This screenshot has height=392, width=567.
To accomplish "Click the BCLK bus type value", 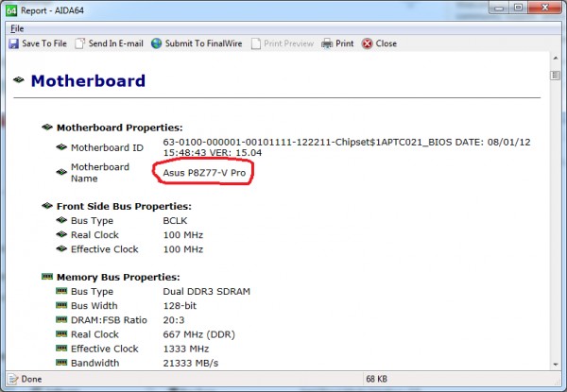I will pyautogui.click(x=175, y=220).
